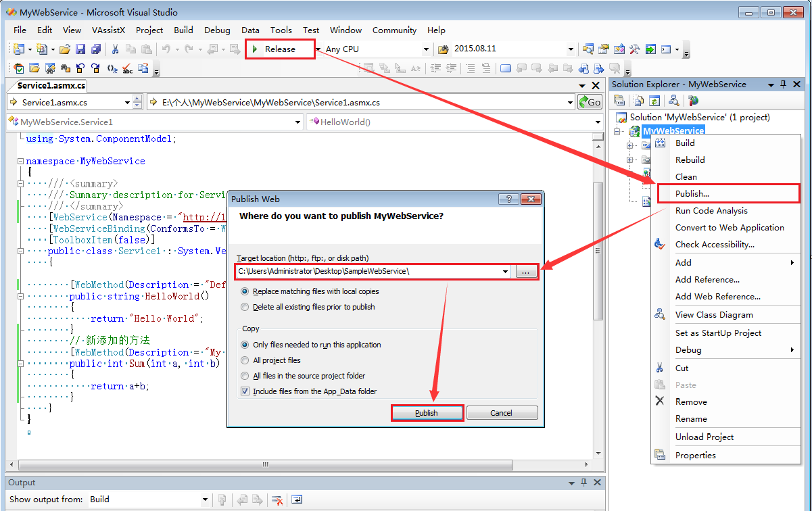The height and width of the screenshot is (511, 812).
Task: Collapse the MyWebService project tree node
Action: pyautogui.click(x=617, y=131)
